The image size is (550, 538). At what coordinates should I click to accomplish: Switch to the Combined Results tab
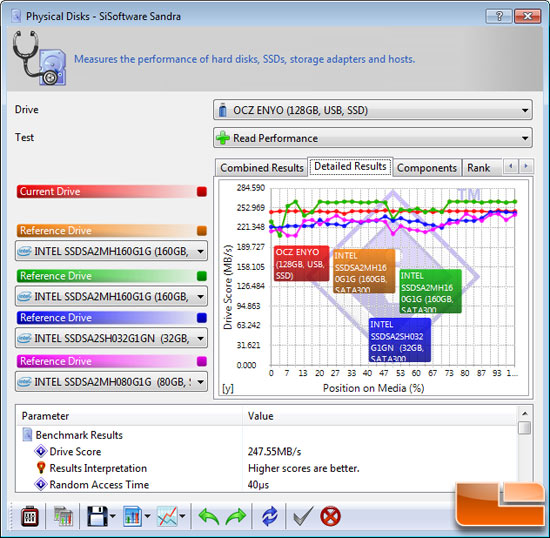pyautogui.click(x=261, y=168)
